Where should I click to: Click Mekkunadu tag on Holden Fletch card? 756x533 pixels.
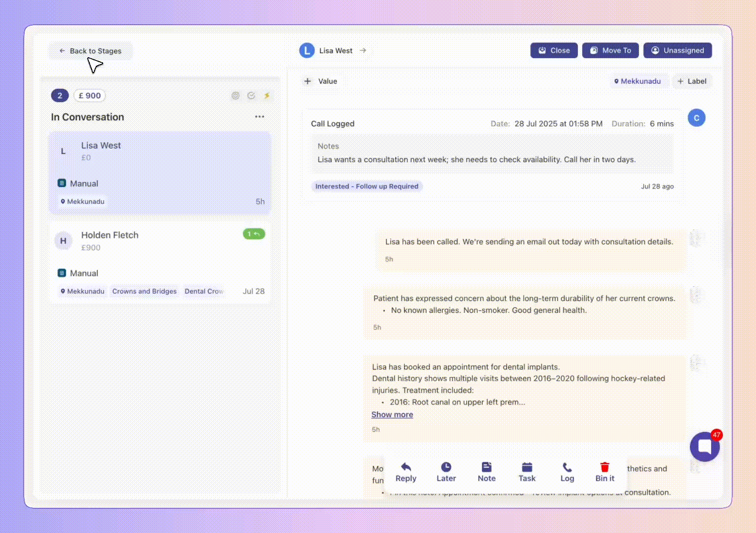[82, 291]
